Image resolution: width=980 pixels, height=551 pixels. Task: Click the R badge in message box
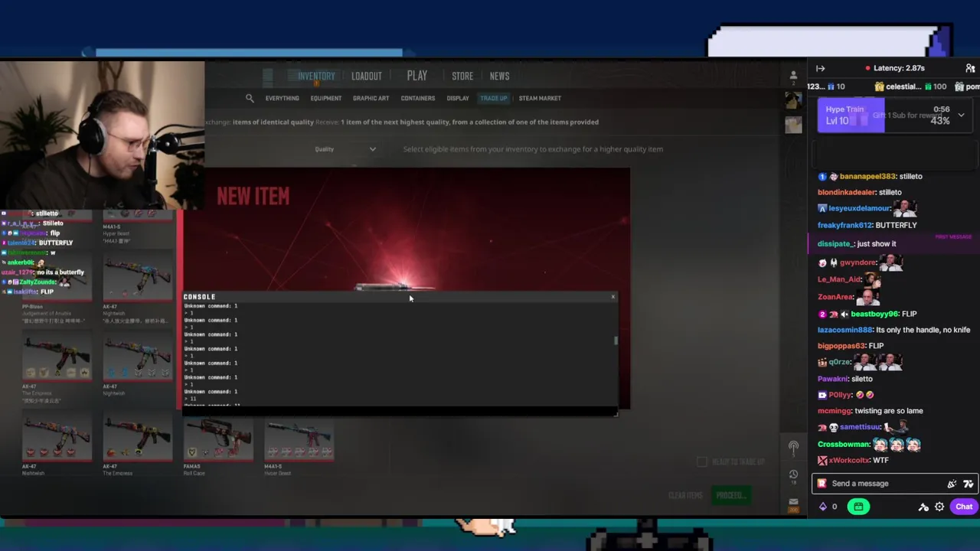(x=822, y=484)
